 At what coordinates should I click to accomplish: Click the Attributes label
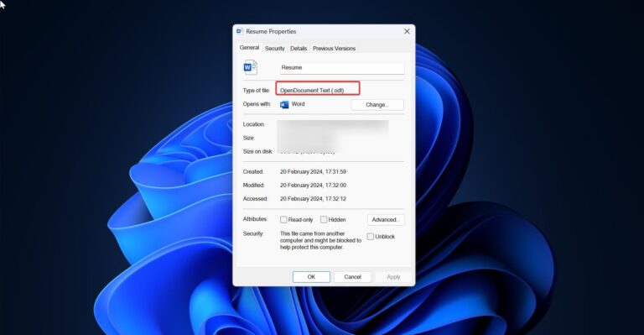click(255, 219)
